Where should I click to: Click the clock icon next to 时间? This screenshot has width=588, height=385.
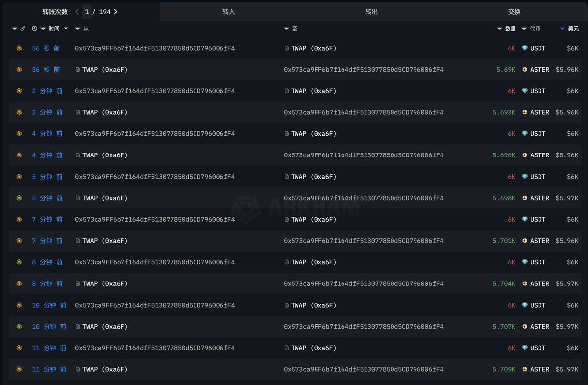34,29
